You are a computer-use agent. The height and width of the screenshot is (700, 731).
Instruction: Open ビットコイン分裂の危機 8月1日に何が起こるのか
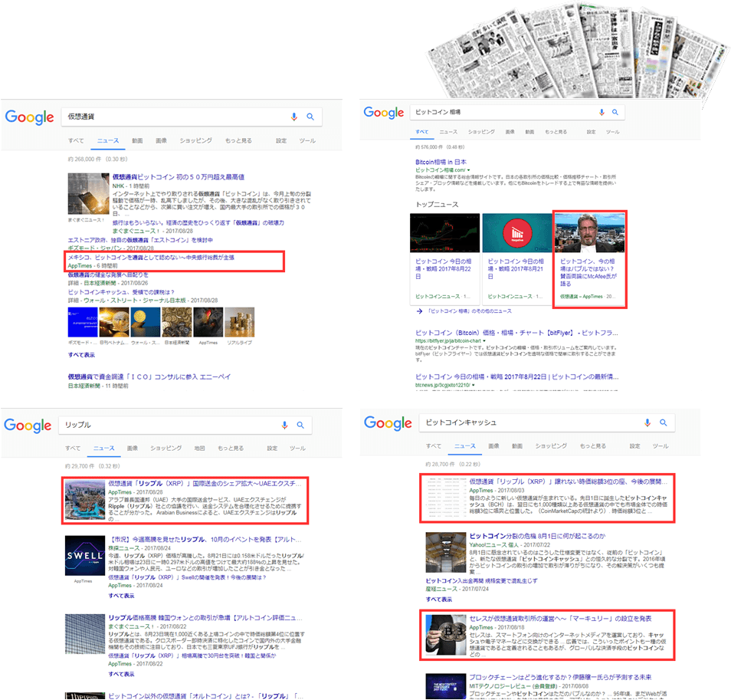click(x=537, y=536)
